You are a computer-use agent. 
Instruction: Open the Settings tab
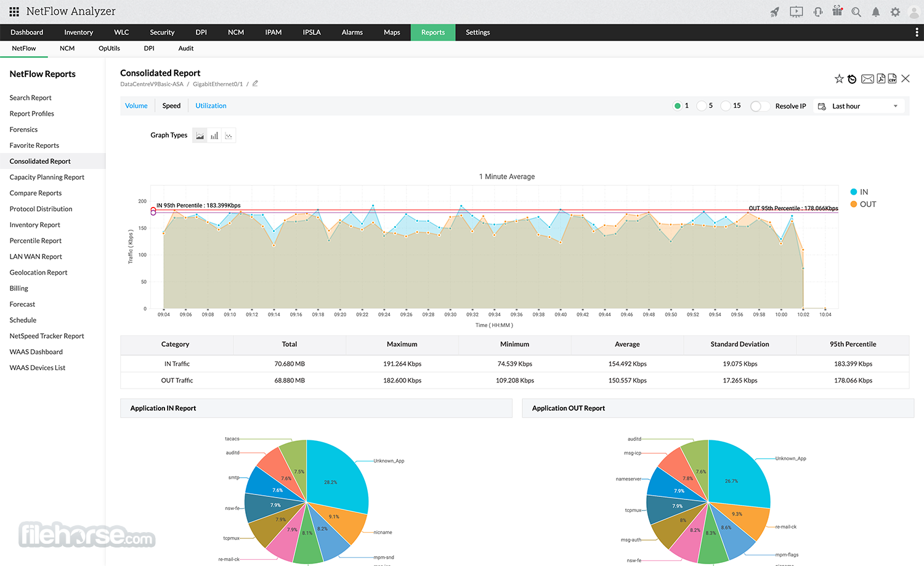478,32
